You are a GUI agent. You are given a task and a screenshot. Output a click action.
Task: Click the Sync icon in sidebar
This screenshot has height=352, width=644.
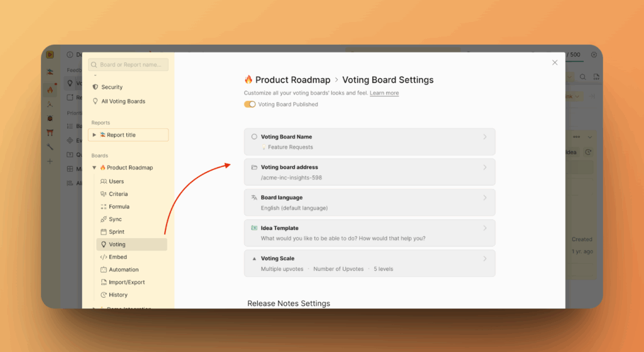pyautogui.click(x=104, y=219)
